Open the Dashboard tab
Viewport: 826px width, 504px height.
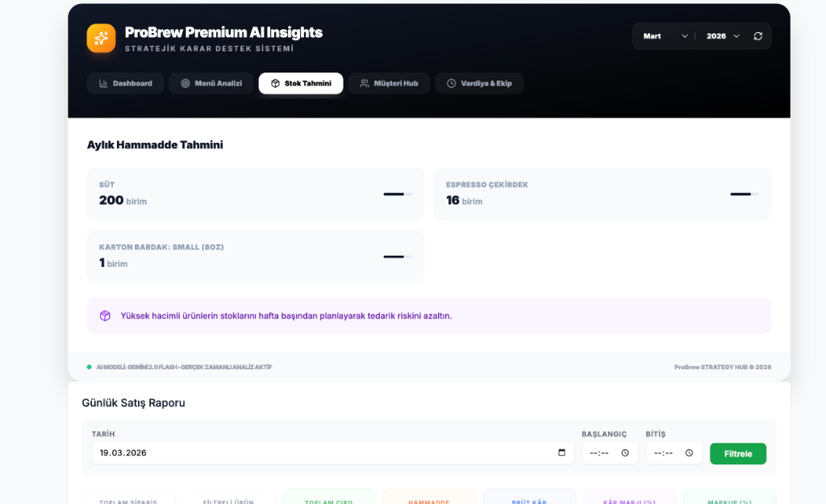(x=125, y=84)
